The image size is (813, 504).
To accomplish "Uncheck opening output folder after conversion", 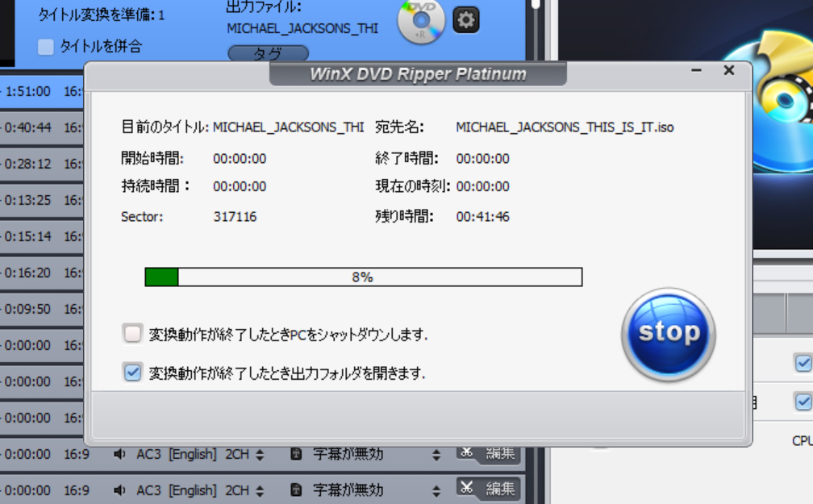I will (132, 372).
